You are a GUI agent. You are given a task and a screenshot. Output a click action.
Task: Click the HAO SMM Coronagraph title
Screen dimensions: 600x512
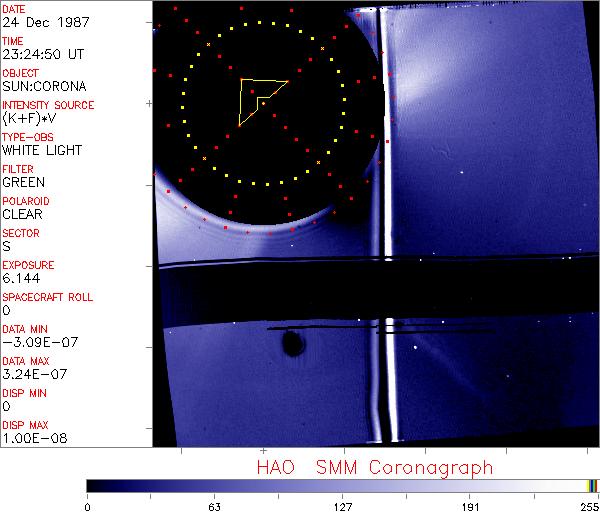pos(374,467)
